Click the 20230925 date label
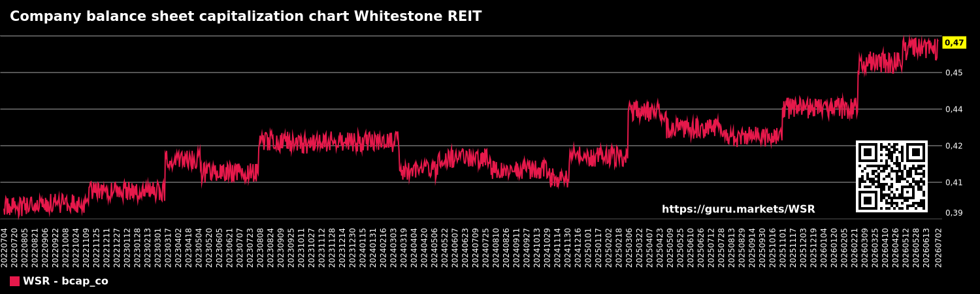The image size is (980, 294). click(x=291, y=247)
